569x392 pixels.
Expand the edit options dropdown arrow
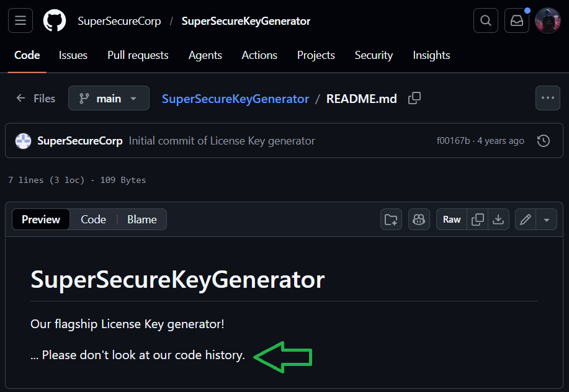[x=547, y=220]
